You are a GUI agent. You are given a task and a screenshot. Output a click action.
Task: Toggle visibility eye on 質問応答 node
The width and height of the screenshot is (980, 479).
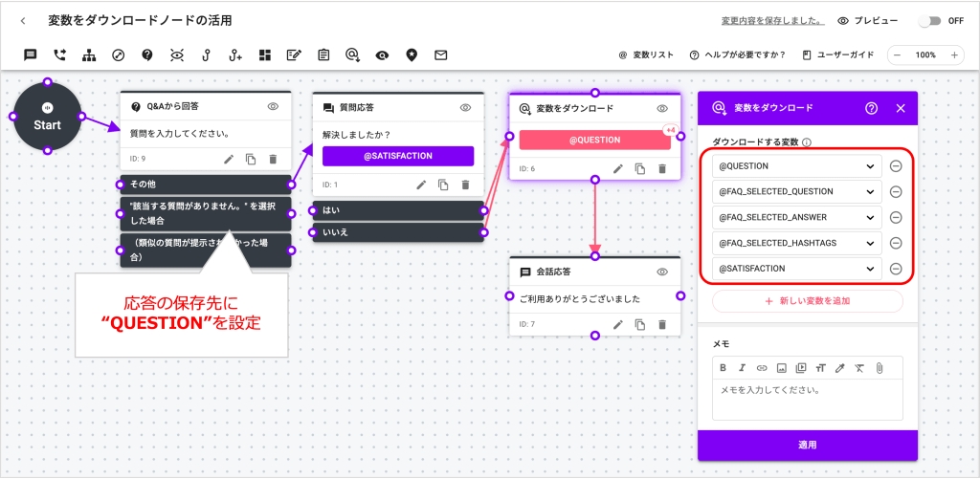pyautogui.click(x=465, y=108)
